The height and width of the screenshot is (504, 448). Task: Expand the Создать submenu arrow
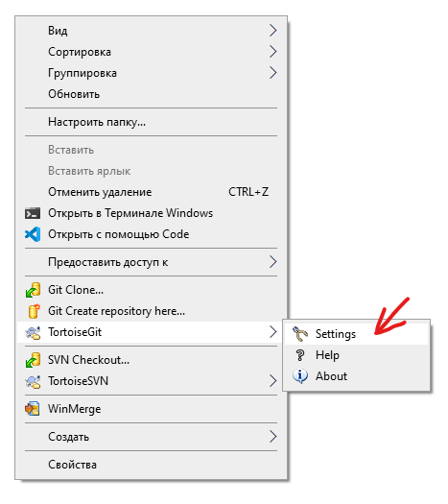click(x=272, y=437)
